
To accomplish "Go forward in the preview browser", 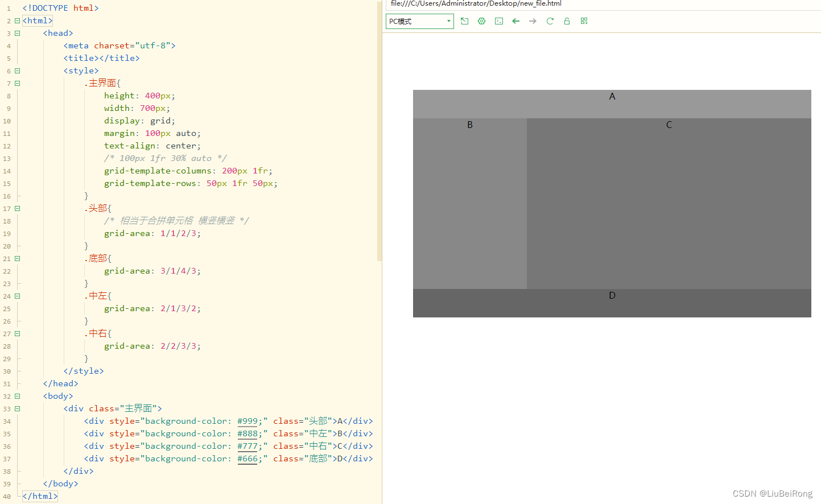I will tap(533, 21).
